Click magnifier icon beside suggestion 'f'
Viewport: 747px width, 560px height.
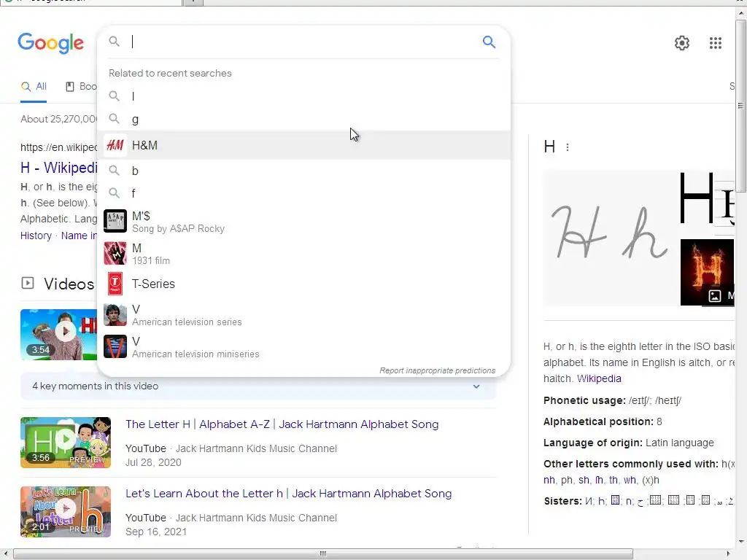(x=115, y=192)
